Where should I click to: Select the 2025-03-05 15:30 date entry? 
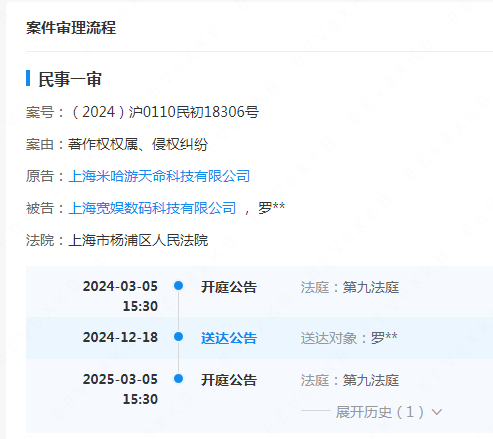(x=120, y=389)
